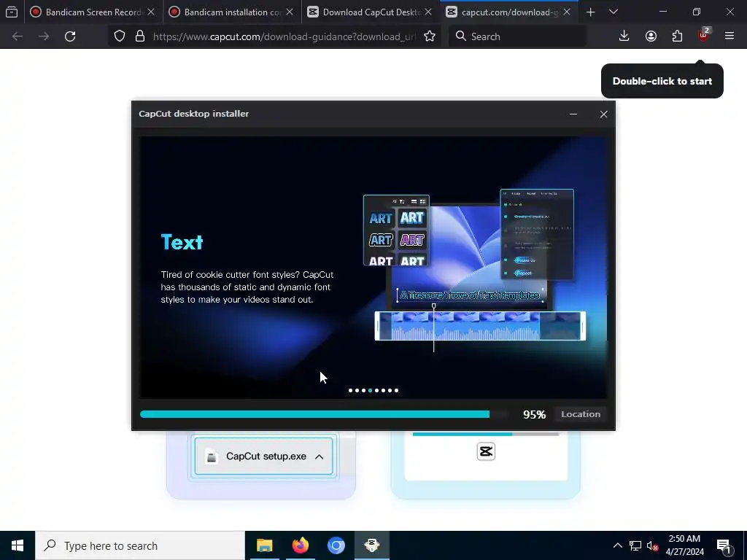Image resolution: width=747 pixels, height=560 pixels.
Task: List all tabs dropdown arrow
Action: tap(614, 12)
